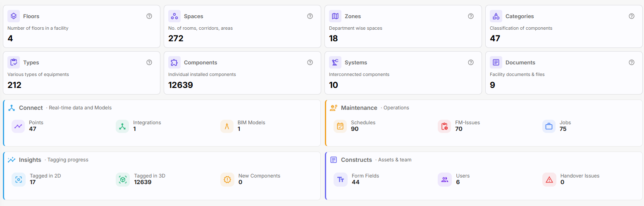Screen dimensions: 644x206
Task: Click the Spaces card icon
Action: [x=174, y=16]
